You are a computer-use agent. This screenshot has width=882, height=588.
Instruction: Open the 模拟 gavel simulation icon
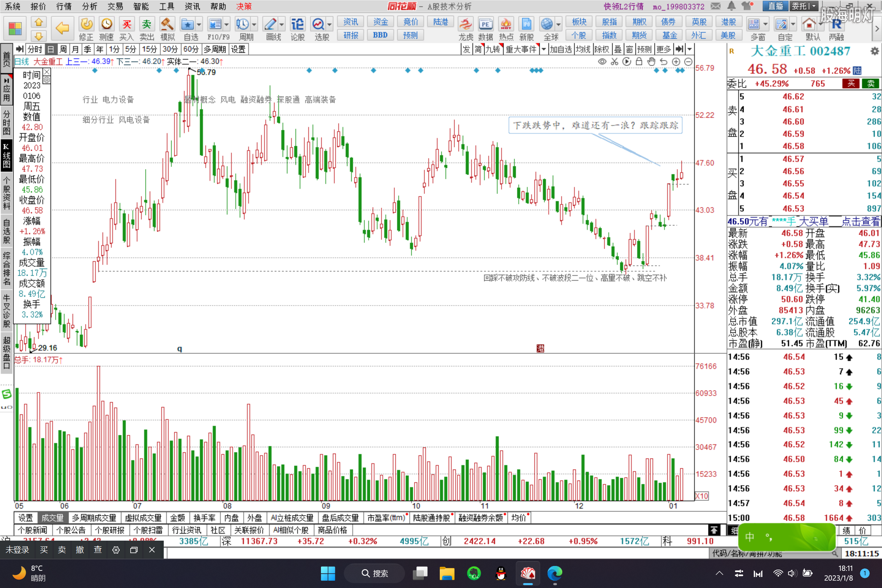(167, 29)
